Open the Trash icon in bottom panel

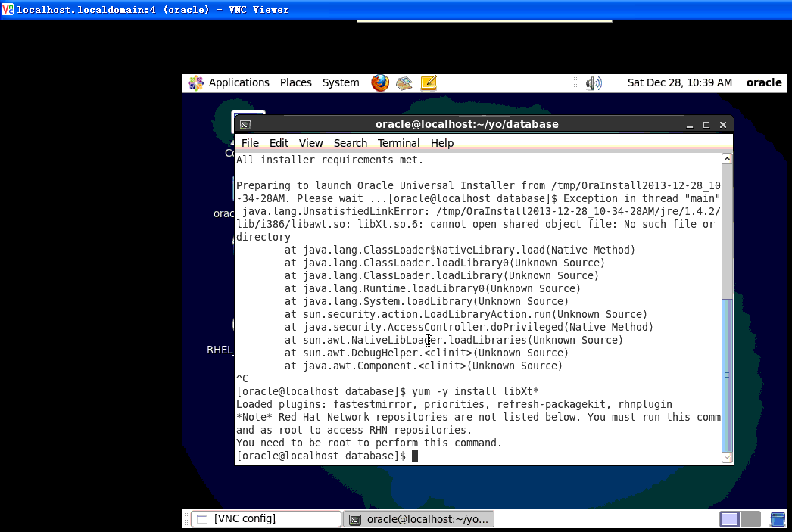[778, 519]
